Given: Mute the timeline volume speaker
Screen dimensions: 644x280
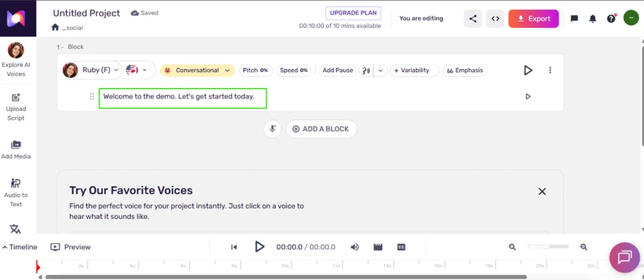Looking at the screenshot, I should point(355,247).
